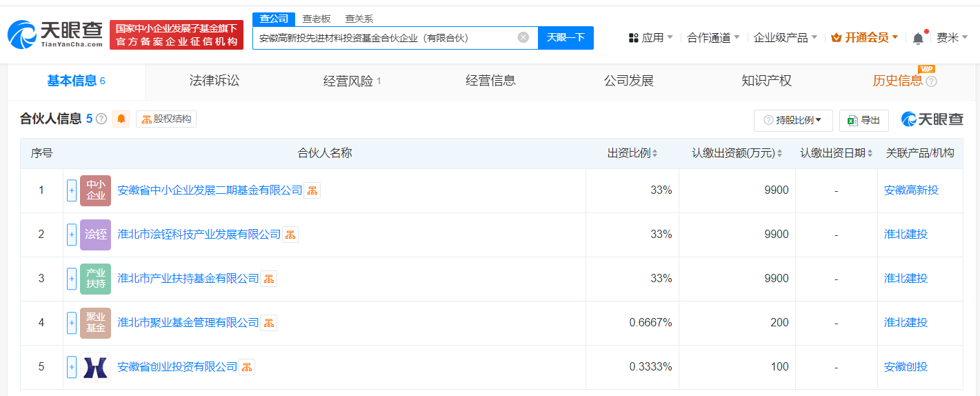The image size is (980, 396).
Task: Select the 基本信息 tab
Action: click(76, 81)
